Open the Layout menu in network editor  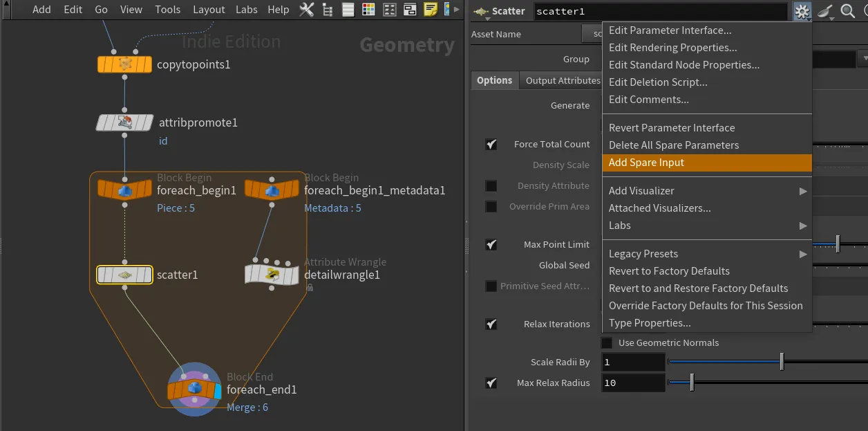pyautogui.click(x=209, y=10)
